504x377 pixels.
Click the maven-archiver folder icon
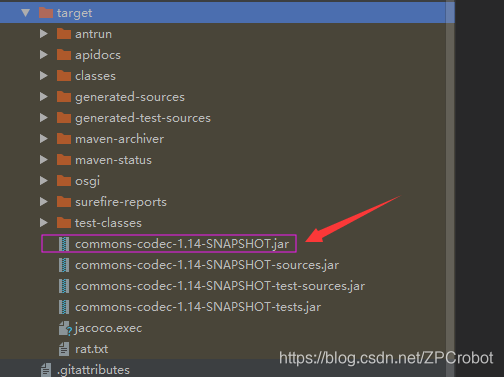pyautogui.click(x=64, y=139)
